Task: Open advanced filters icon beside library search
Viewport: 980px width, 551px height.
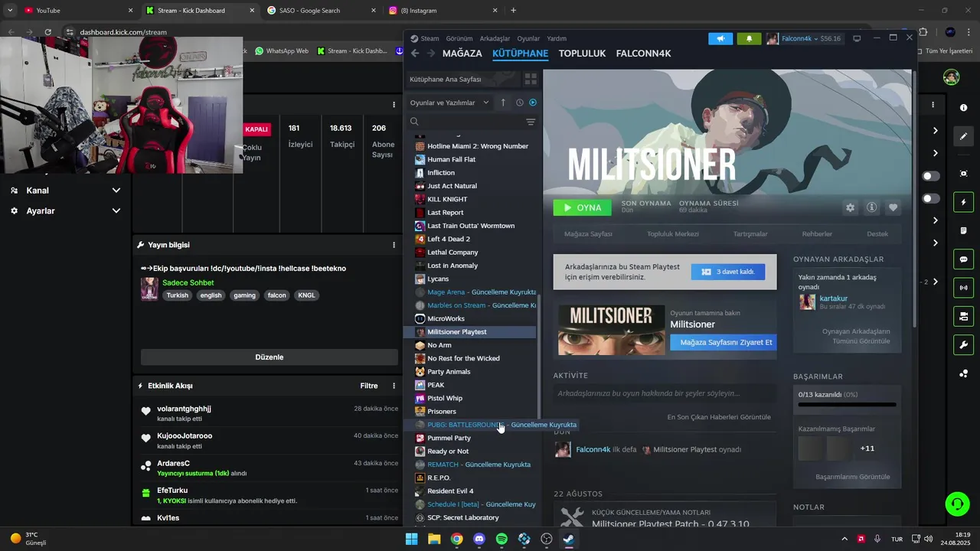Action: tap(531, 122)
